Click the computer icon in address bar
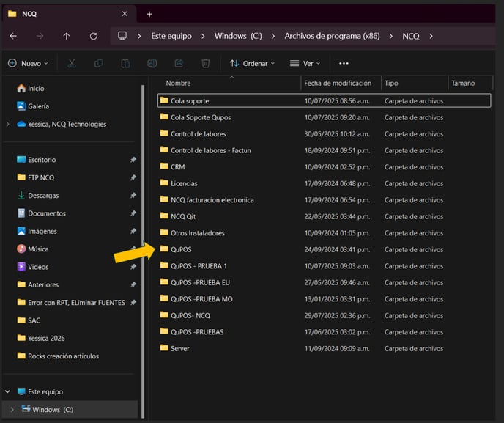Screen dimensions: 504x423 click(122, 36)
